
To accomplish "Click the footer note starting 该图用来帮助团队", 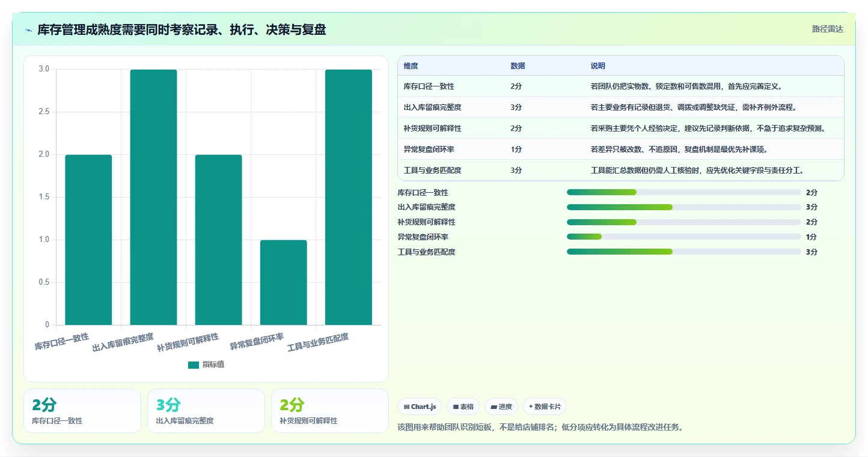I will [x=540, y=428].
